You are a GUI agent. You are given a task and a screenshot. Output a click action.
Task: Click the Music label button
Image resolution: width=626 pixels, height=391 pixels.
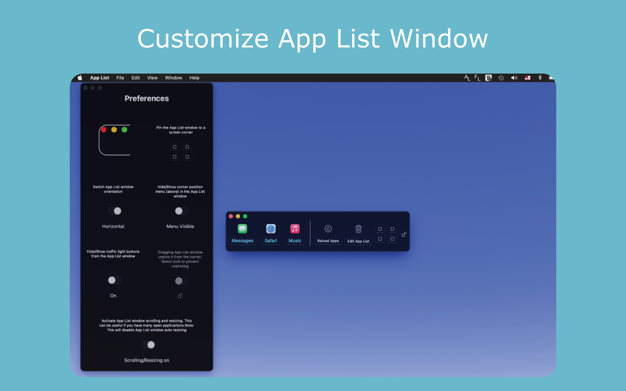pyautogui.click(x=295, y=240)
